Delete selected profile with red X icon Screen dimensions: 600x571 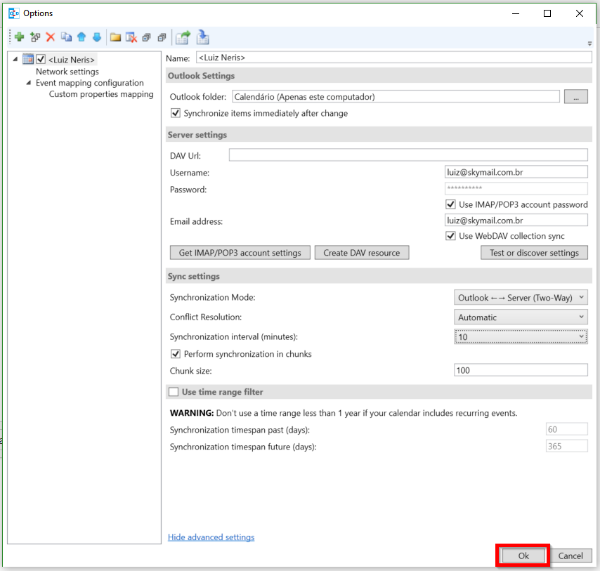[x=51, y=37]
